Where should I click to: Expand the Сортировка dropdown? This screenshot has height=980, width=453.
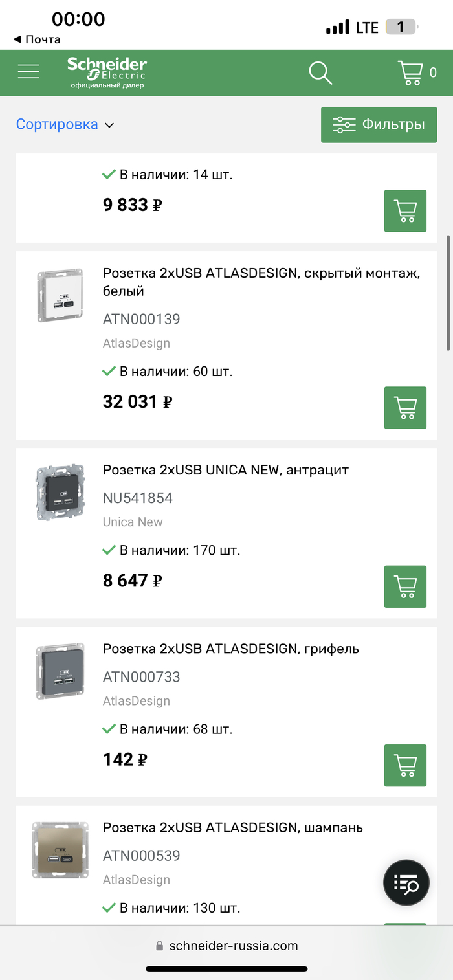(x=65, y=124)
